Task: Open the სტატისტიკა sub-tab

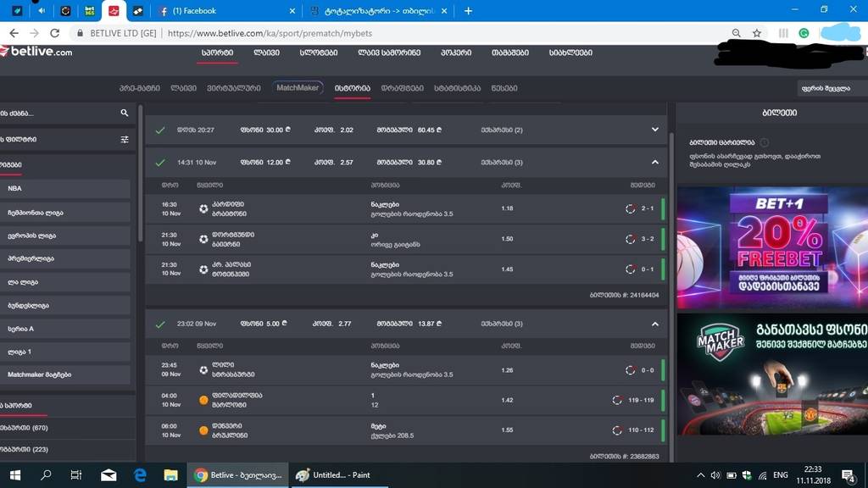Action: click(457, 88)
